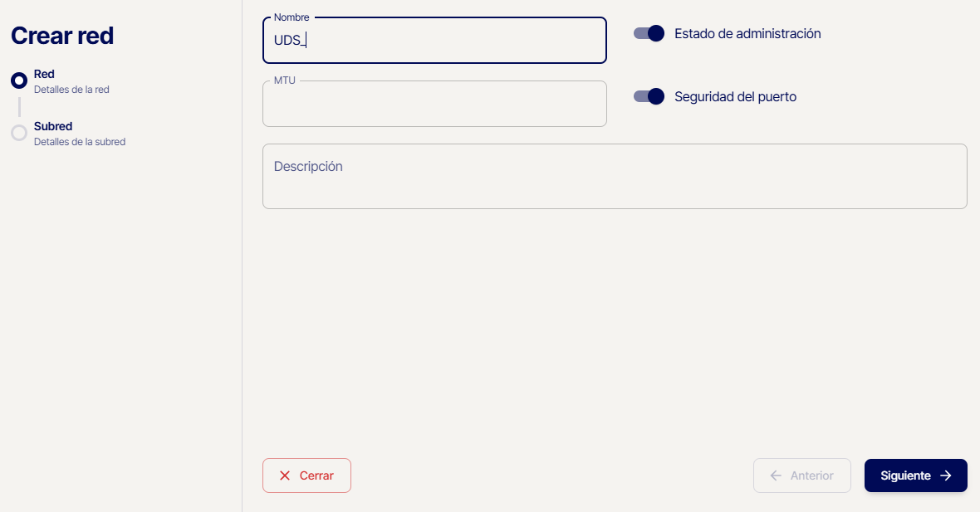
Task: Click the Subred step circle indicator
Action: point(19,133)
